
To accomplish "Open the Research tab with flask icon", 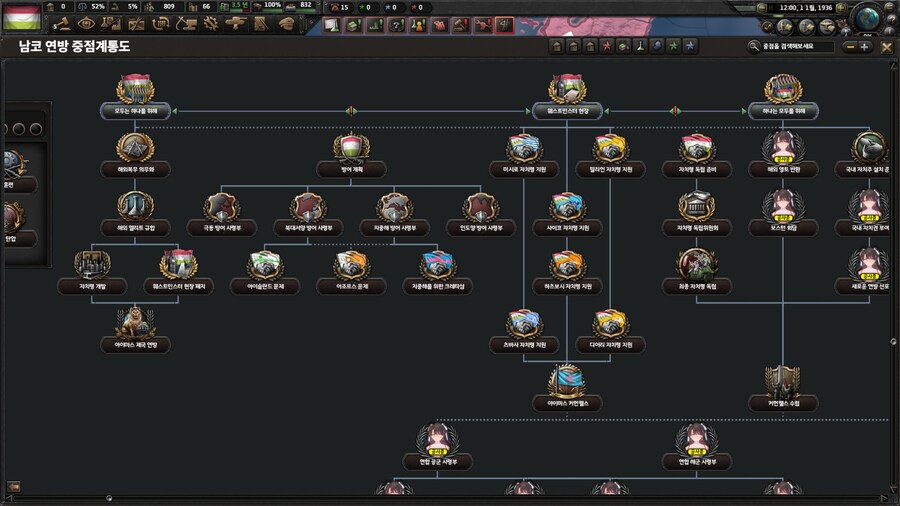I will [110, 24].
